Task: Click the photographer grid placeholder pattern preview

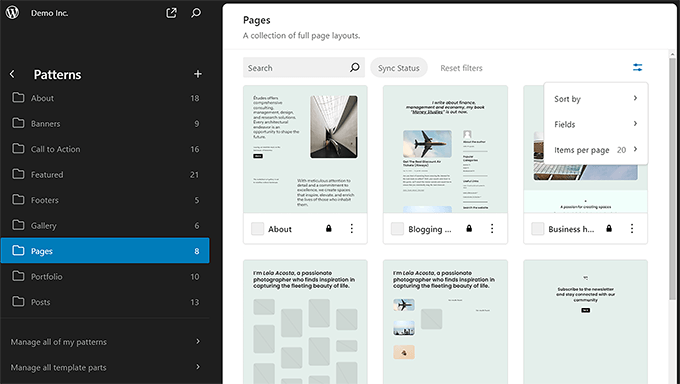Action: pos(305,322)
